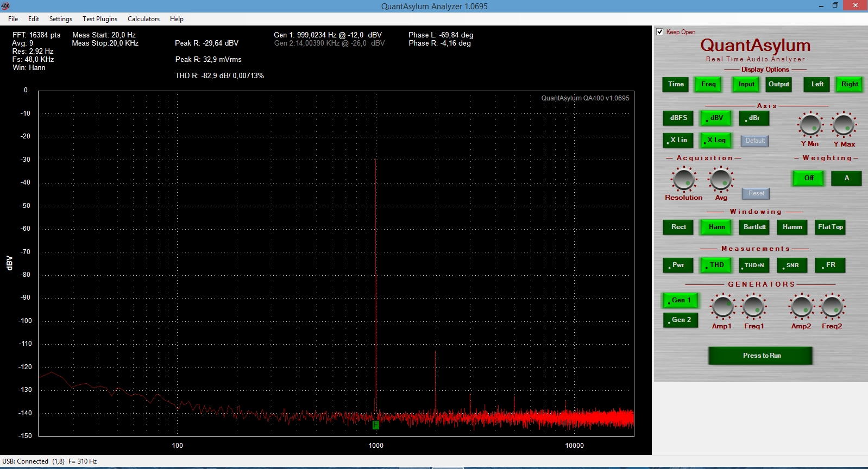Open the Test Plugins menu
The width and height of the screenshot is (868, 469).
click(100, 19)
